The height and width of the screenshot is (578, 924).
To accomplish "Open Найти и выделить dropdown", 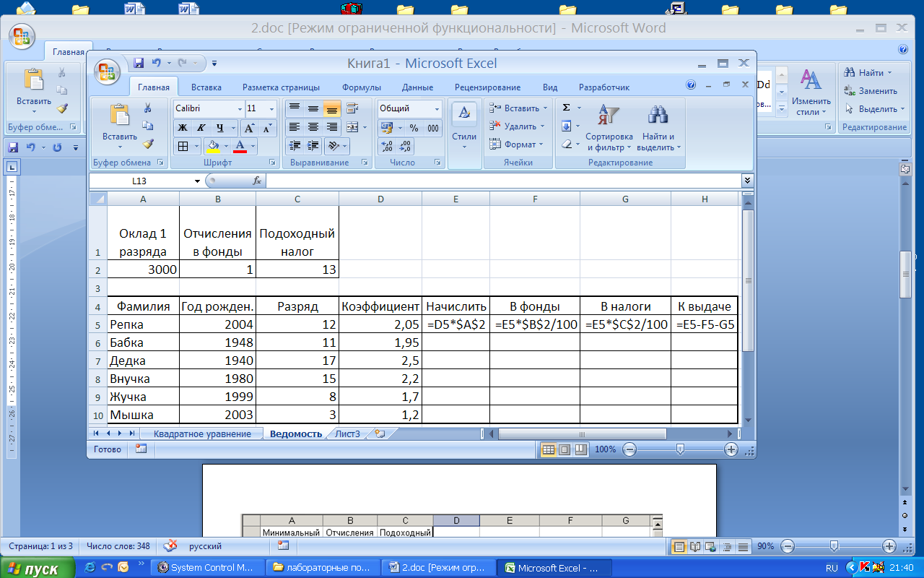I will coord(658,128).
